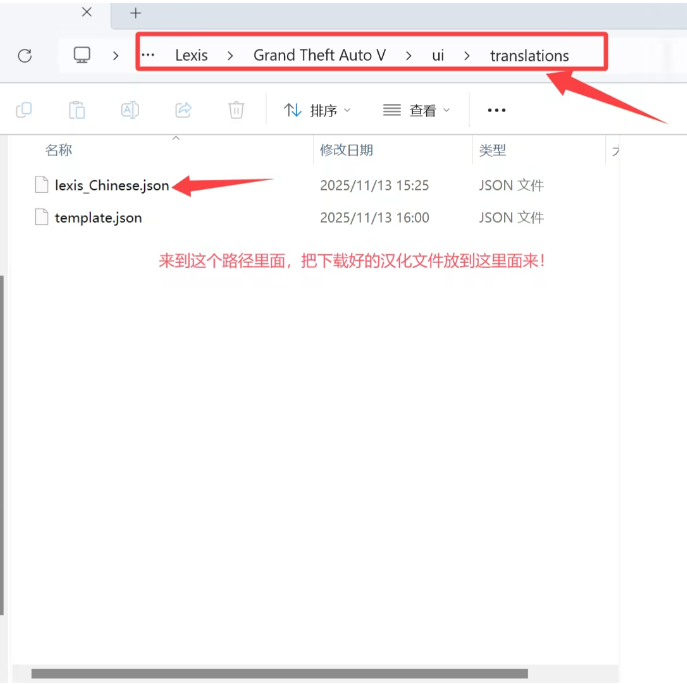This screenshot has width=687, height=685.
Task: Sort by 类型 column header
Action: (x=492, y=150)
